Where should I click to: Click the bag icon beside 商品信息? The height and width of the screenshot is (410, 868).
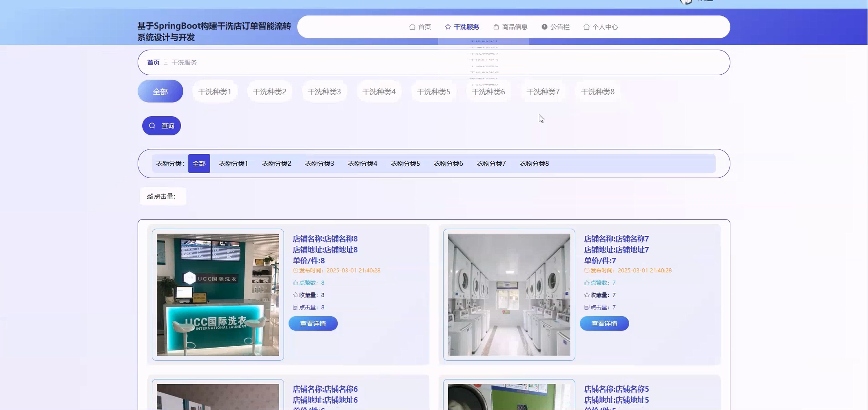click(x=496, y=27)
